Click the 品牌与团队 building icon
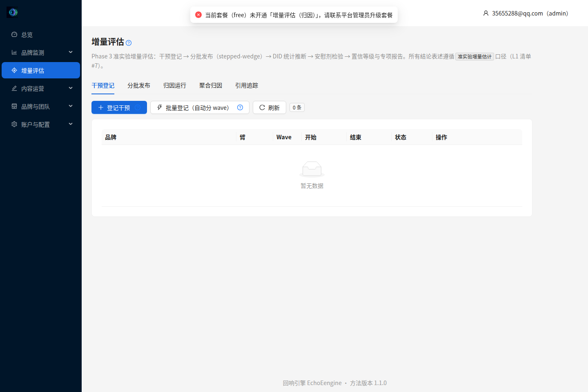 point(14,106)
